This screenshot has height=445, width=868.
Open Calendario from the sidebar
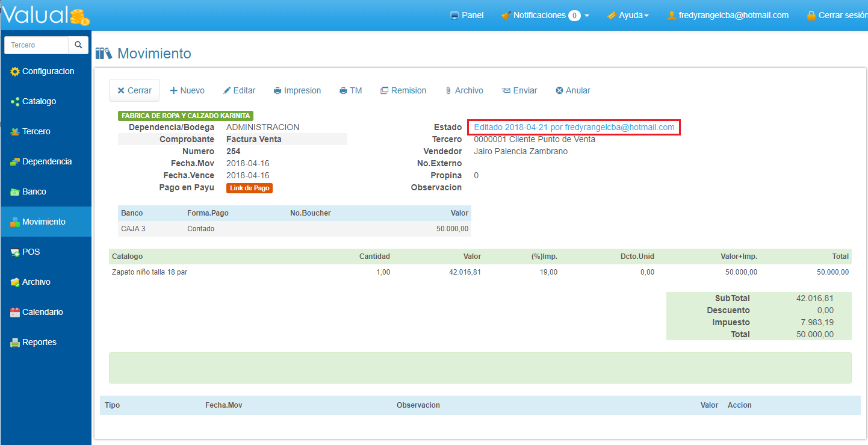[x=42, y=312]
